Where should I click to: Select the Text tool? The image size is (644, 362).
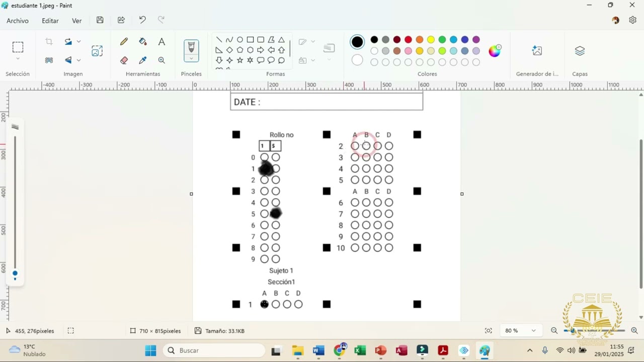tap(162, 42)
